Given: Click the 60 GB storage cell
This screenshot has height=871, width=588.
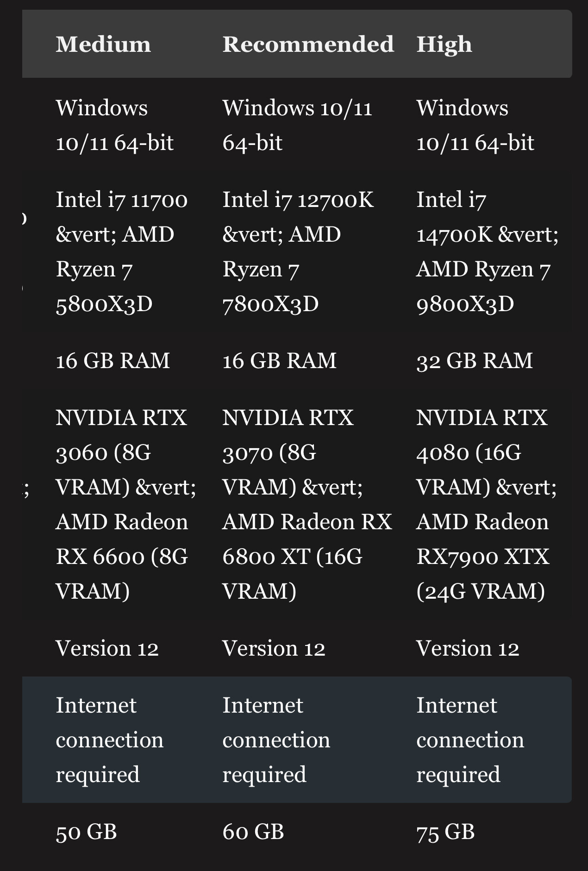Looking at the screenshot, I should (x=253, y=832).
